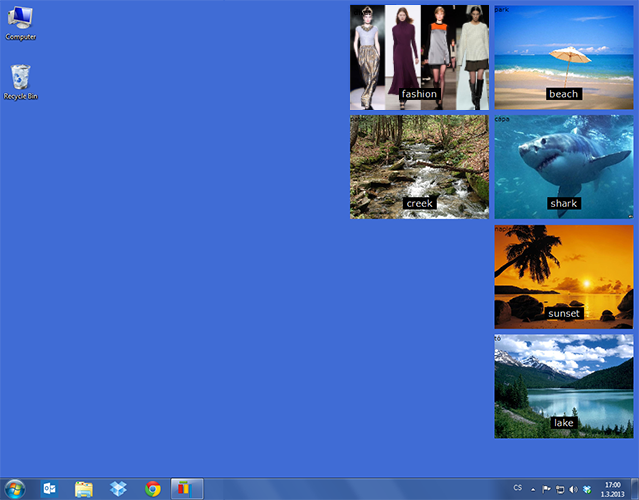Choose the shark picture tile

[563, 166]
